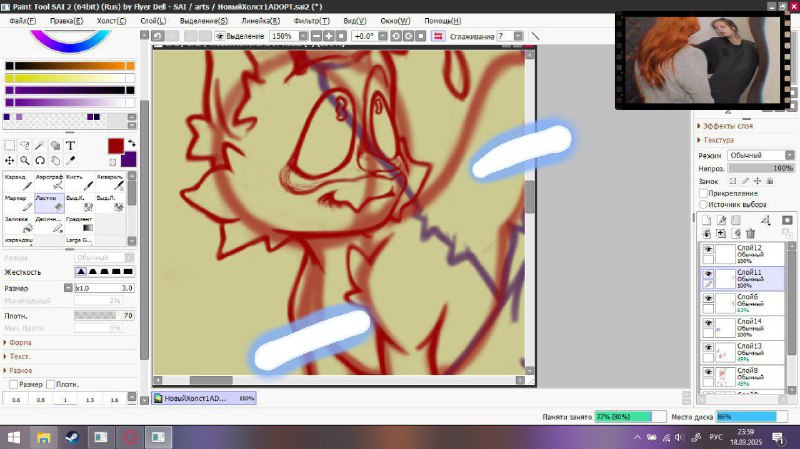Select the Eyedropper color picker tool
800x449 pixels.
[x=70, y=161]
